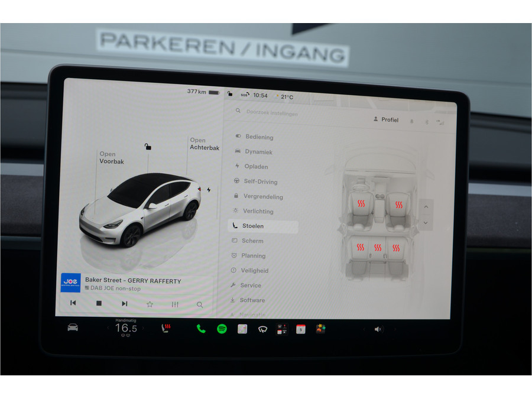The image size is (532, 399).
Task: Search media with the player magnifier icon
Action: tap(200, 304)
